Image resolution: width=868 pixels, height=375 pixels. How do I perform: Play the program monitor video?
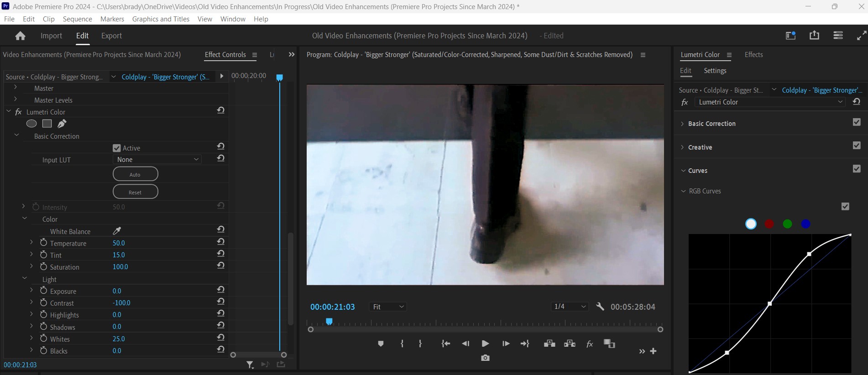485,344
